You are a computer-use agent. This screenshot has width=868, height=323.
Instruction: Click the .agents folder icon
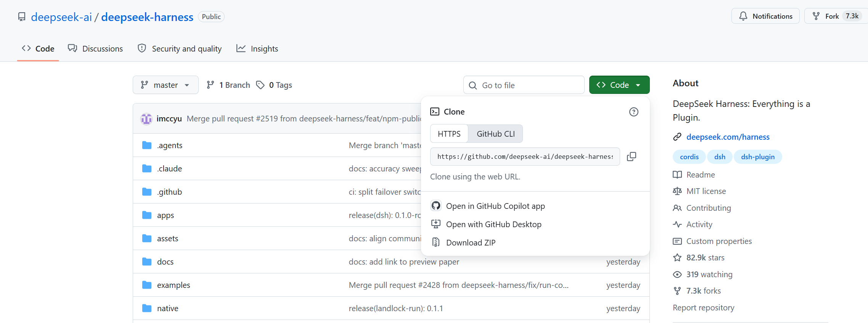click(147, 145)
